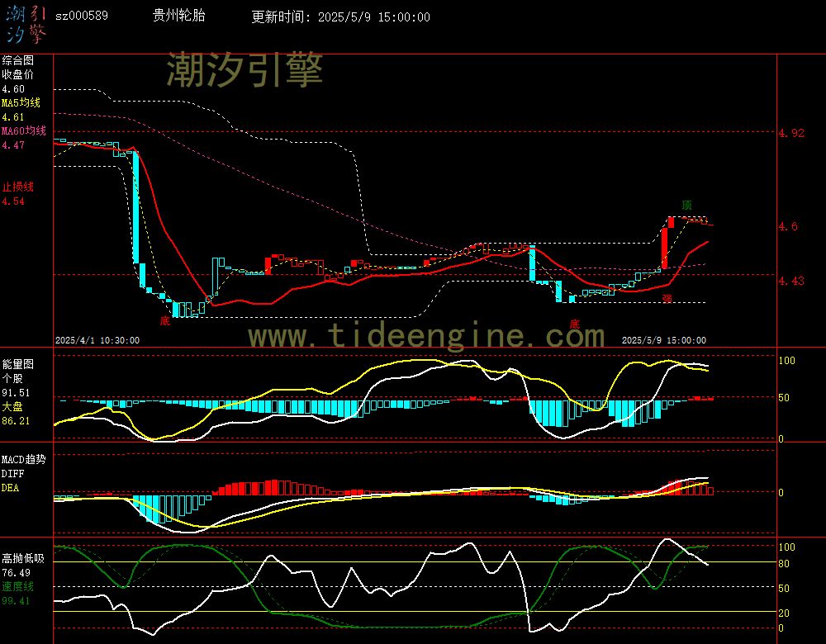This screenshot has height=644, width=826.
Task: Click the yellow 大盘 legend label
Action: pos(12,406)
